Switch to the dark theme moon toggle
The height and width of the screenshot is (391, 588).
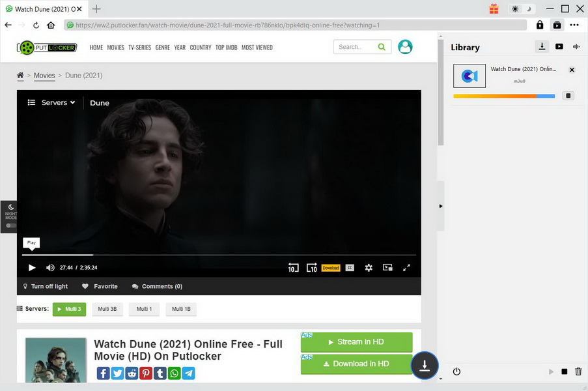pyautogui.click(x=529, y=8)
